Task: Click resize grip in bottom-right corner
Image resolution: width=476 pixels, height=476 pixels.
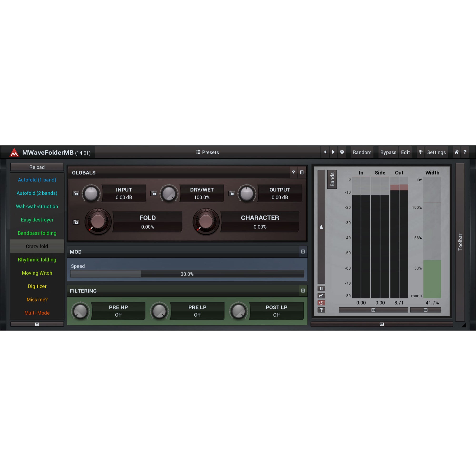Action: click(464, 325)
